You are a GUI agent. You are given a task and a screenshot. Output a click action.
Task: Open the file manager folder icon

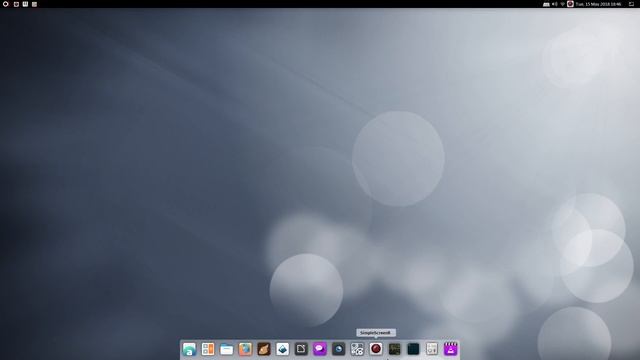tap(227, 349)
